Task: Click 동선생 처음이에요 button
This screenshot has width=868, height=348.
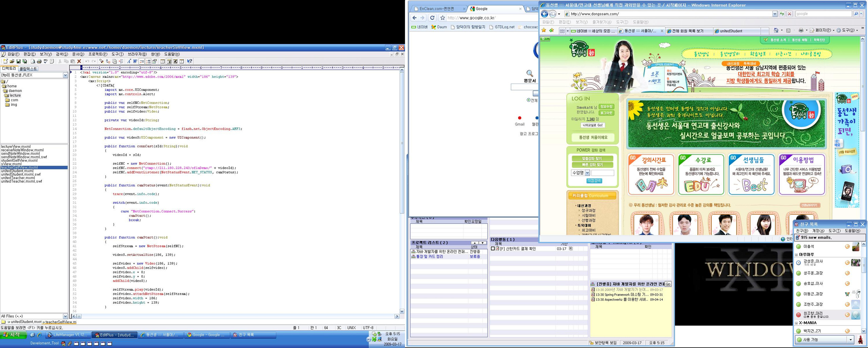Action: pos(593,137)
